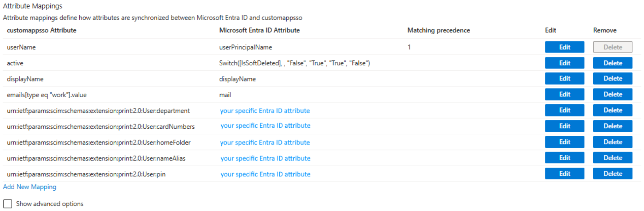Click the Matching precedence column header

tap(438, 30)
